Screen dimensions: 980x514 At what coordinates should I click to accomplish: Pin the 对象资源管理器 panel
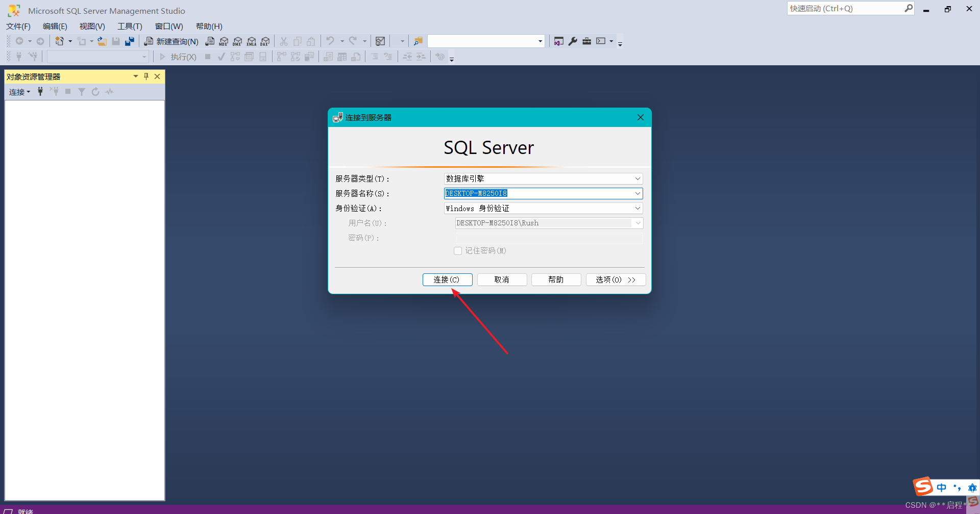pos(146,76)
